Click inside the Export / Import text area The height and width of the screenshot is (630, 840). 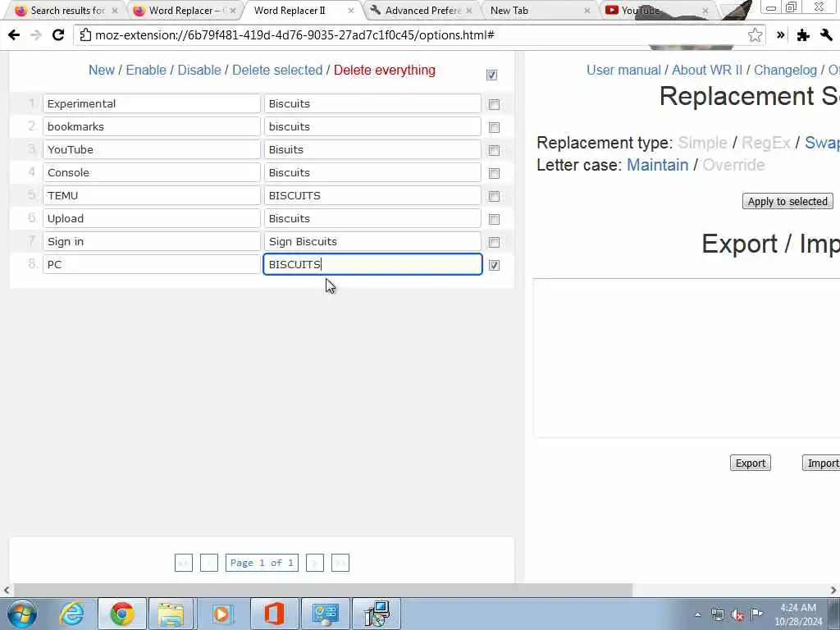point(687,358)
